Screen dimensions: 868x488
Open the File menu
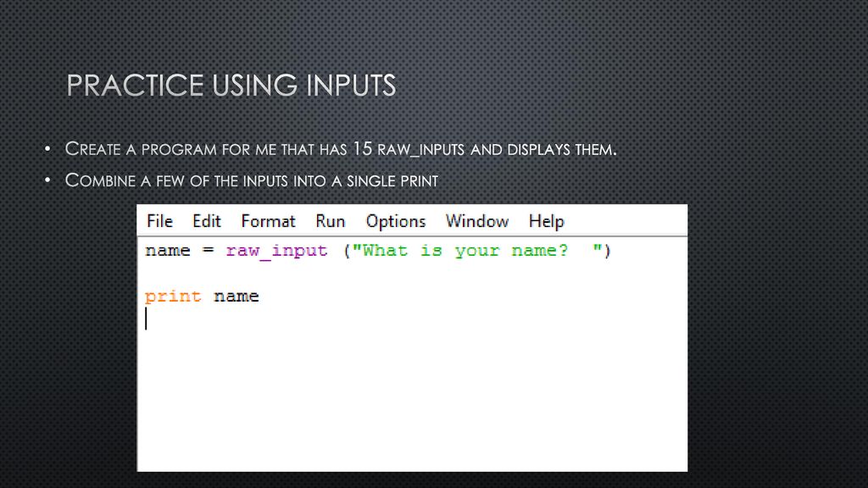(159, 221)
